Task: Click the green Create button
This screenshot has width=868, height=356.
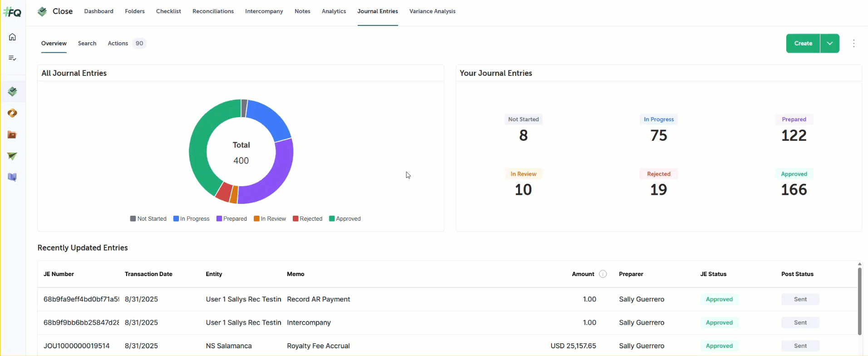Action: point(803,43)
